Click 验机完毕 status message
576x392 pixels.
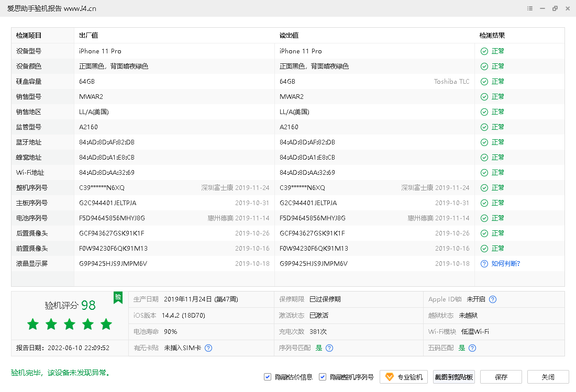pyautogui.click(x=61, y=373)
